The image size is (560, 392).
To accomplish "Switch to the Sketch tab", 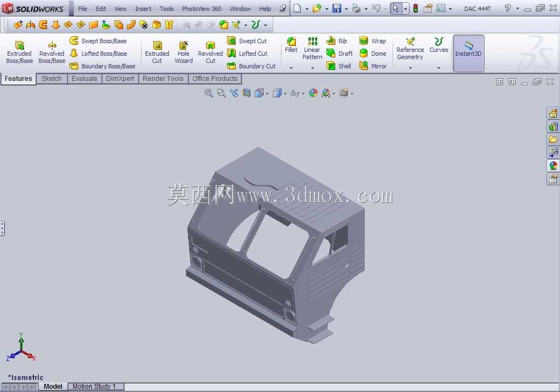I will point(51,79).
